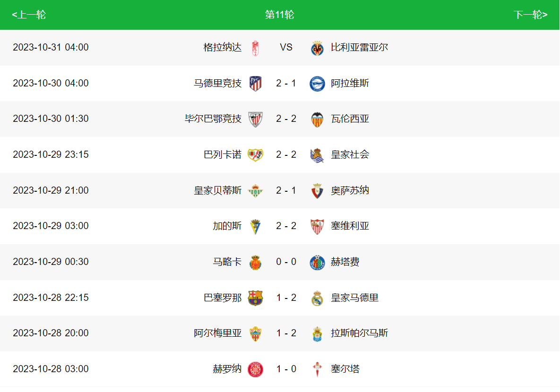Click the Valencia club crest icon
The height and width of the screenshot is (392, 560).
pos(317,119)
